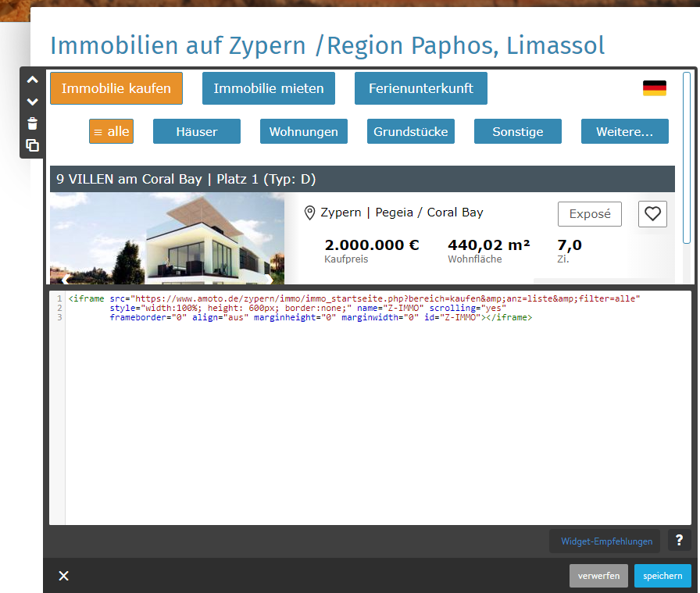Open the Ferienunterkunft tab
The width and height of the screenshot is (700, 593).
tap(420, 88)
